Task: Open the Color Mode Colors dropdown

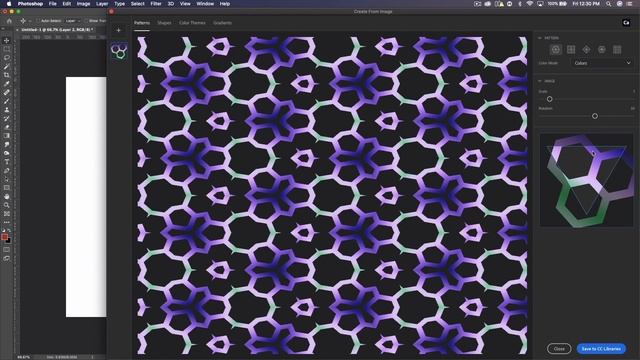Action: 602,63
